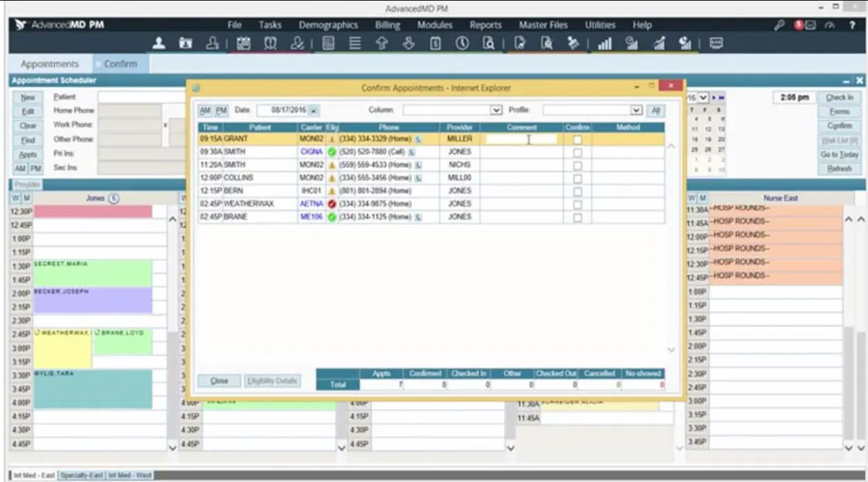The image size is (868, 482).
Task: Check the Confirm checkbox for SMITH's 09:30A appointment
Action: 577,151
